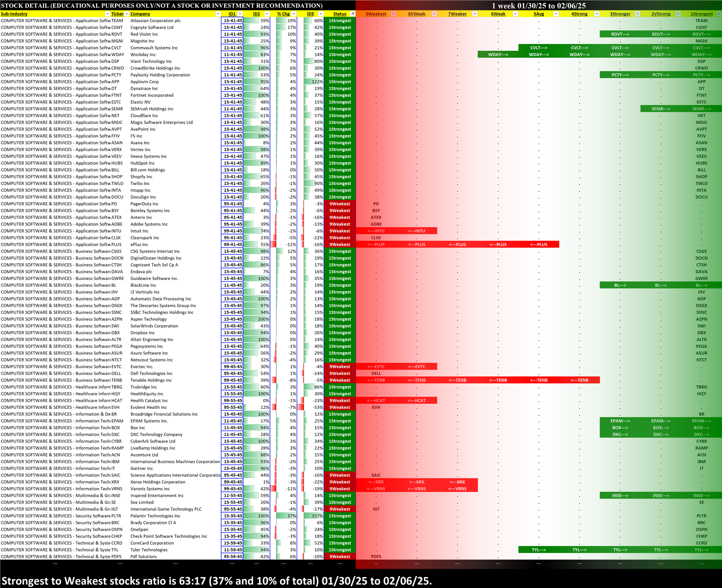This screenshot has width=722, height=588.
Task: Click the green WDAY---> cell under 6Weak
Action: 498,55
